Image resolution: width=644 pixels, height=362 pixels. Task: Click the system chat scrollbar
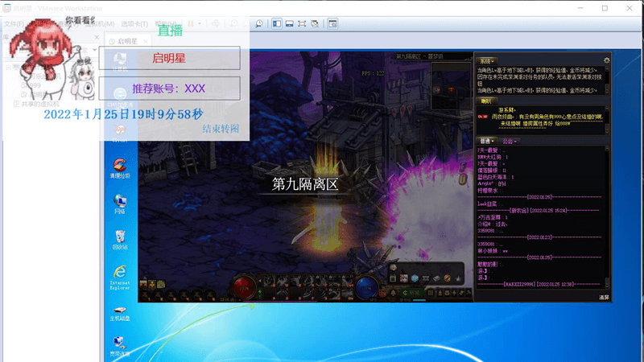(607, 80)
